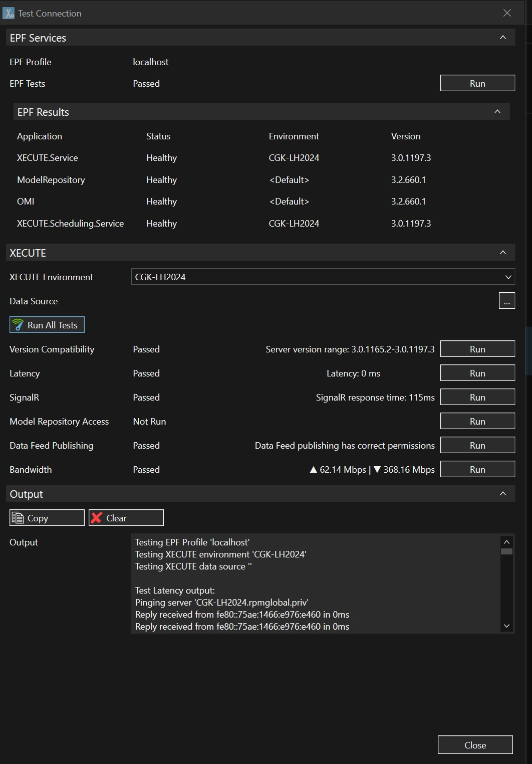The width and height of the screenshot is (532, 764).
Task: Click the Model Repository Access label
Action: click(59, 422)
